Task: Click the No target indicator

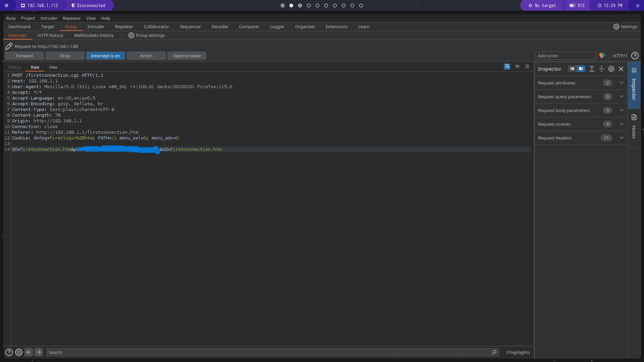Action: tap(542, 5)
